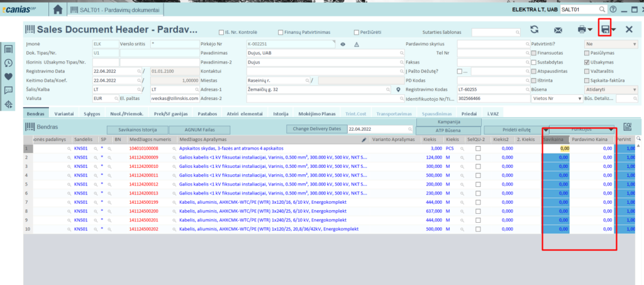The height and width of the screenshot is (285, 644).
Task: Click the envelope mail icon
Action: (x=558, y=30)
